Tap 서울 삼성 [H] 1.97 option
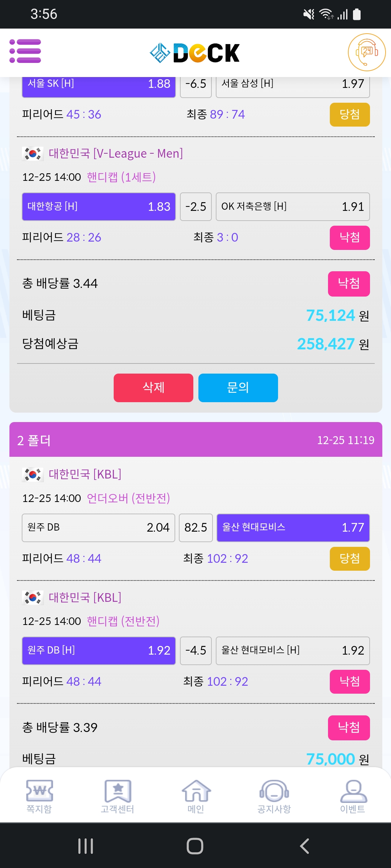Screen dimensions: 391x868 coord(293,85)
